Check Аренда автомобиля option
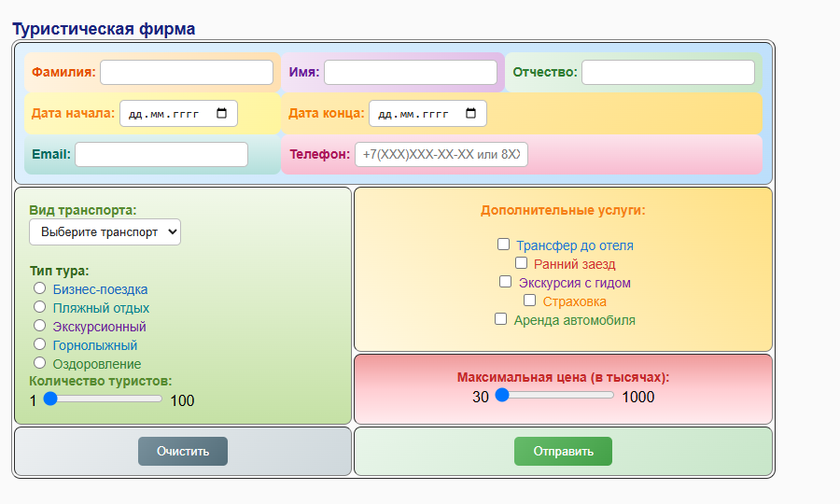Viewport: 840px width, 504px height. [500, 319]
